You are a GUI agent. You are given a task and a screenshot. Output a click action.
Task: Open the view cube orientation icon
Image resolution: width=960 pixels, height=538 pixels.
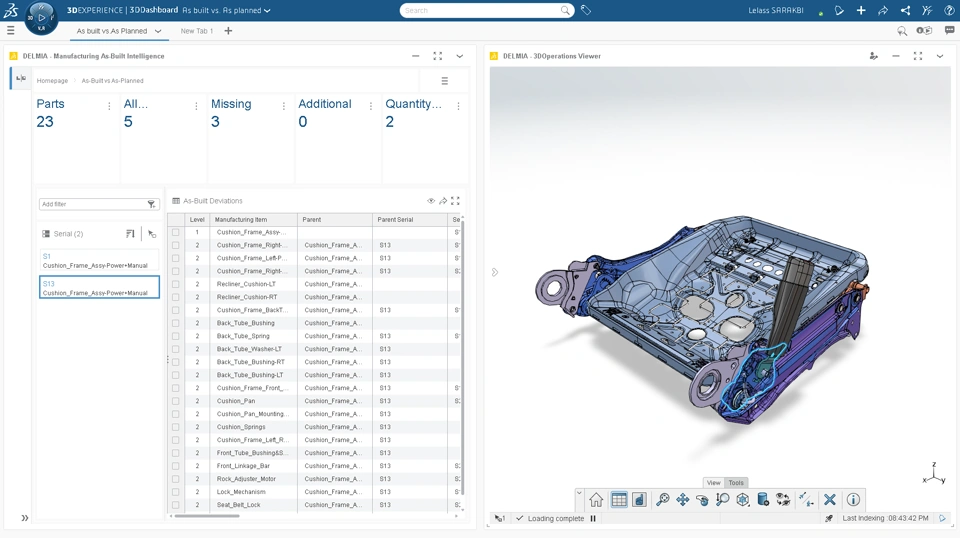(743, 500)
